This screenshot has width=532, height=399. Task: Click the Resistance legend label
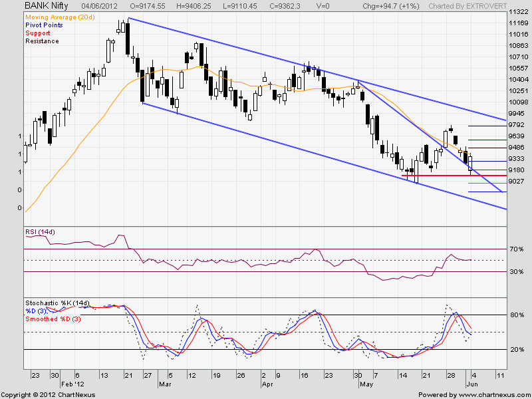42,41
